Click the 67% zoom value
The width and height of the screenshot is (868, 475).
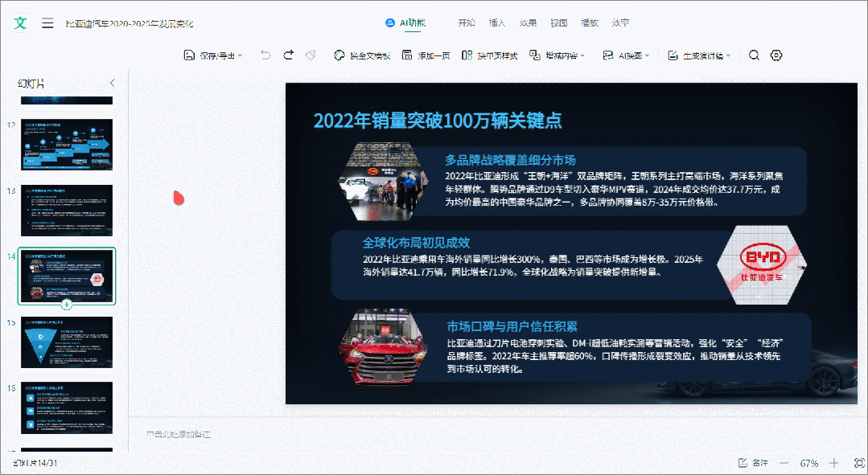coord(809,463)
